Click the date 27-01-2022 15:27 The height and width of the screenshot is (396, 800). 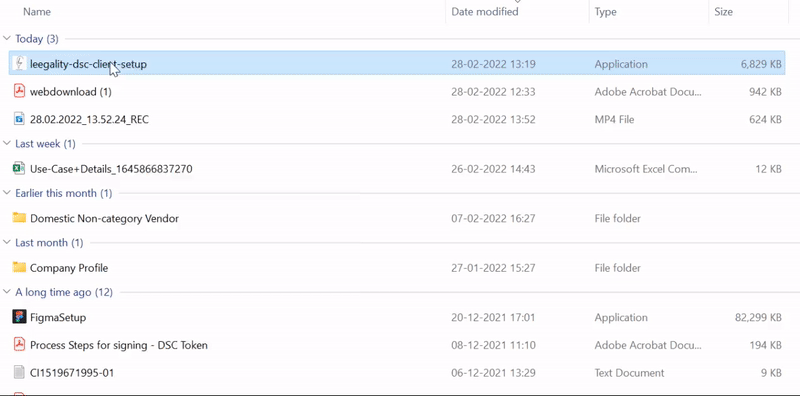click(493, 268)
